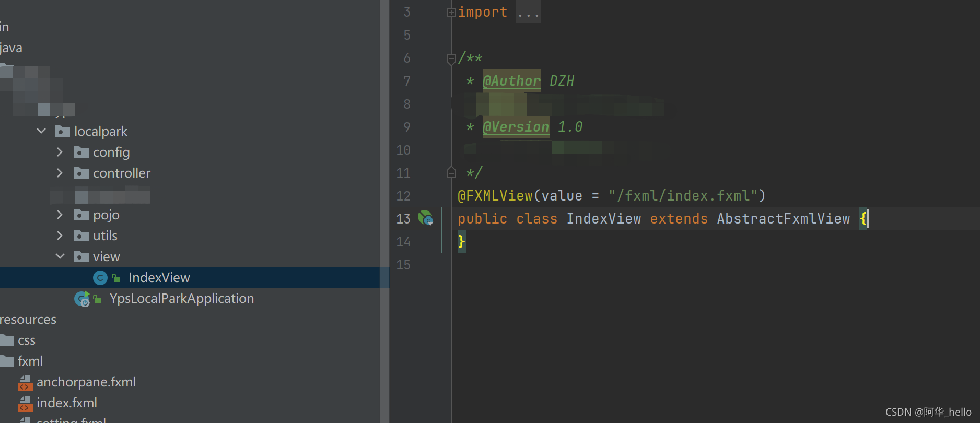The height and width of the screenshot is (423, 980).
Task: Click the localpark folder icon
Action: 62,131
